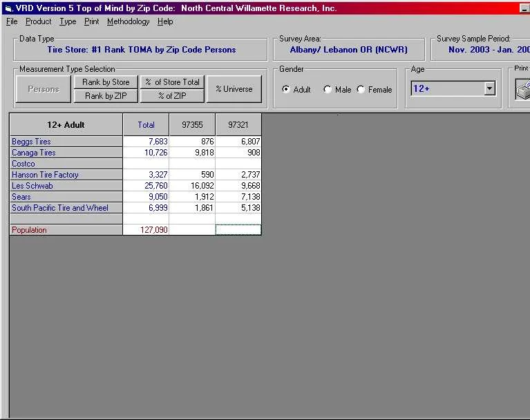Viewport: 530px width, 420px height.
Task: Click the 12+ Adult table header
Action: 66,124
